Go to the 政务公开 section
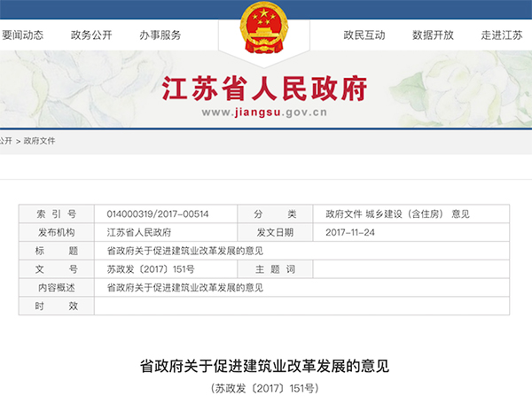 [x=91, y=35]
